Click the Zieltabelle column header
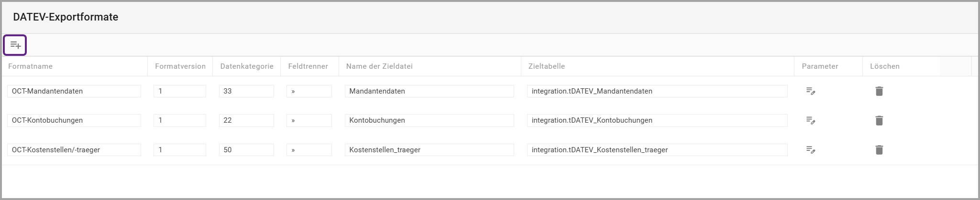This screenshot has height=200, width=980. [547, 66]
